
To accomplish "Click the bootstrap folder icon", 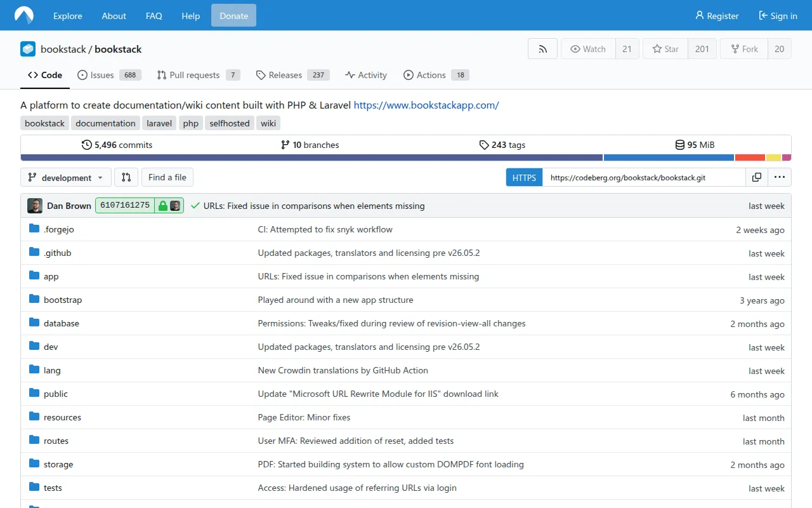I will point(34,299).
